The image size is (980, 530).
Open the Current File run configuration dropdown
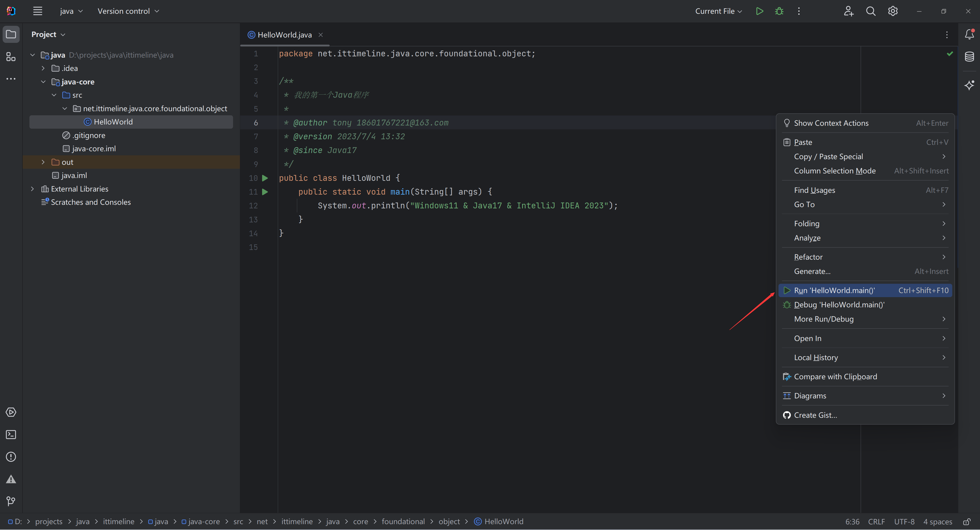tap(719, 11)
